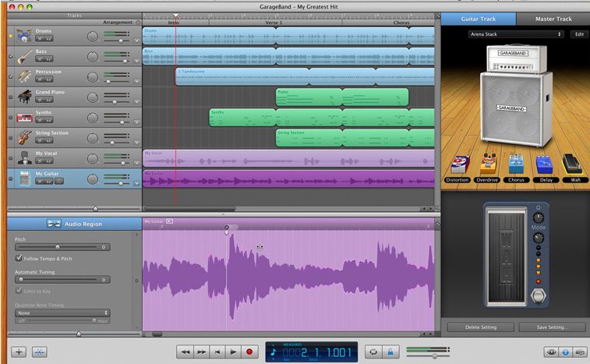Expand the My Guitar track automation arrow
The image size is (590, 364).
click(x=136, y=183)
